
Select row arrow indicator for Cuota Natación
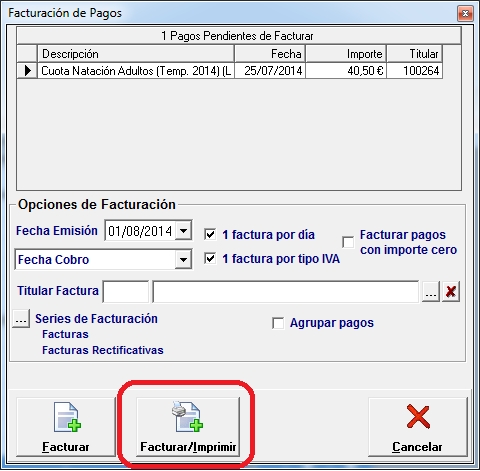[27, 71]
